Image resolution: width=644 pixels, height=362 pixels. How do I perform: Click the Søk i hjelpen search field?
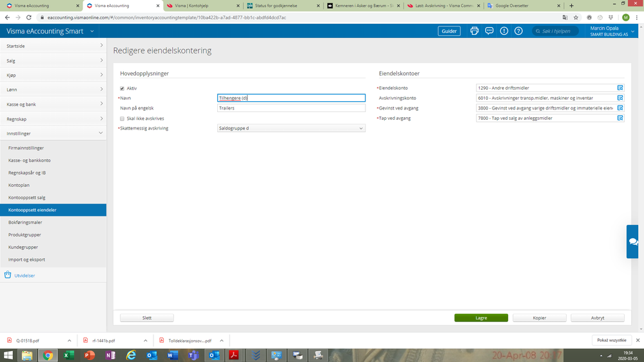point(555,31)
